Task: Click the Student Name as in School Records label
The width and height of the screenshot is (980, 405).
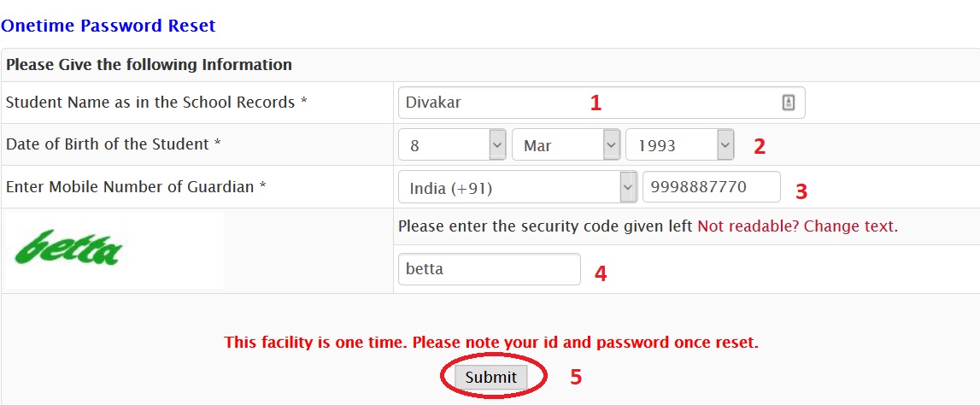Action: click(156, 103)
